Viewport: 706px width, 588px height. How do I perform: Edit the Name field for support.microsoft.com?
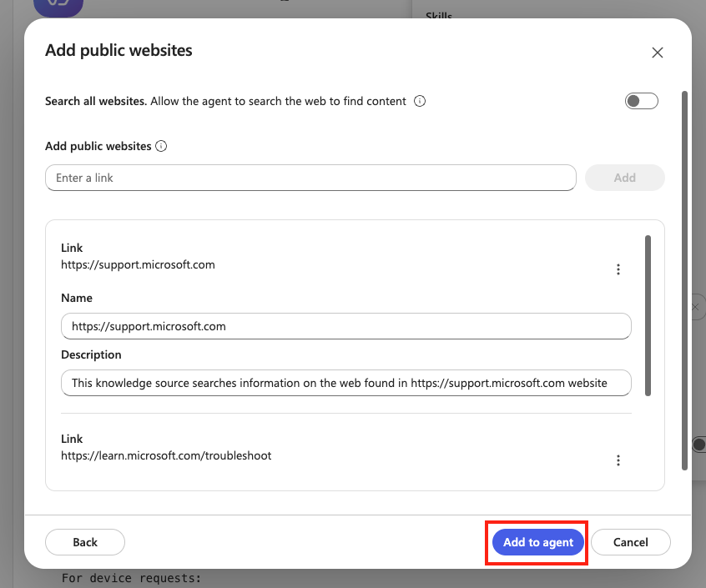click(x=345, y=326)
